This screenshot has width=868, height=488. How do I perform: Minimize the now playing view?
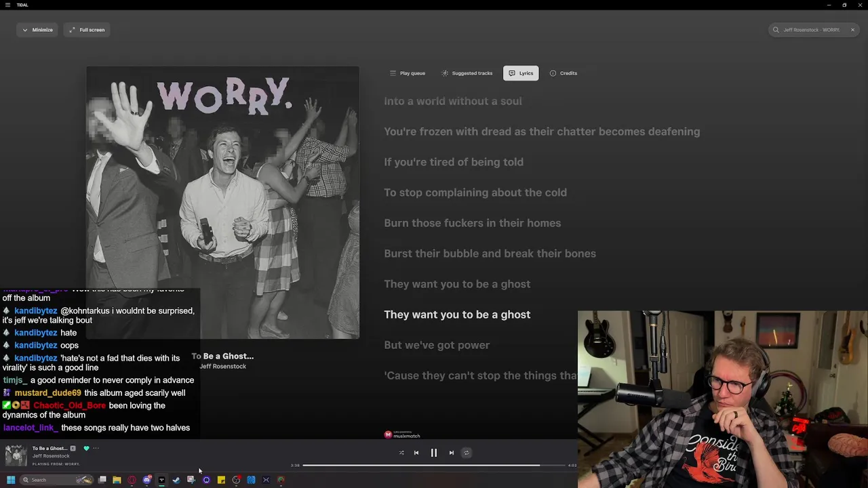click(x=37, y=30)
